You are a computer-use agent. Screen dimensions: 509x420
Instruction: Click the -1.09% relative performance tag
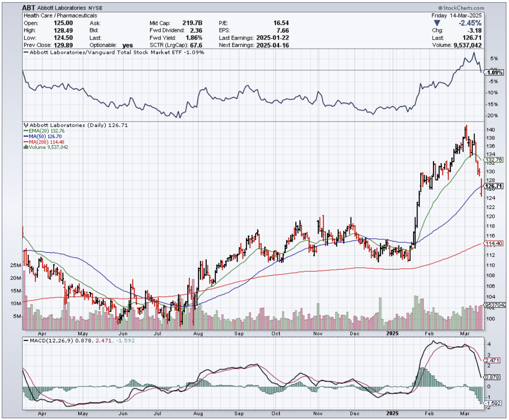(x=493, y=72)
